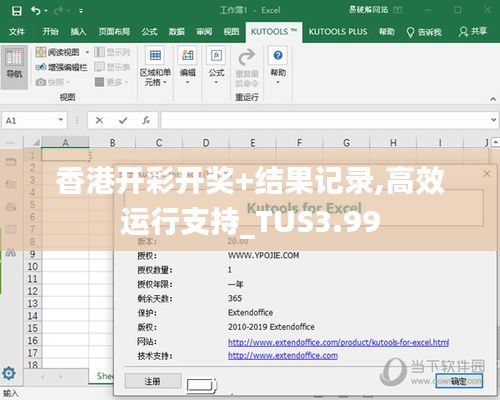Switch to the 插入 tab
Viewport: 500px width, 400px height.
click(x=78, y=32)
